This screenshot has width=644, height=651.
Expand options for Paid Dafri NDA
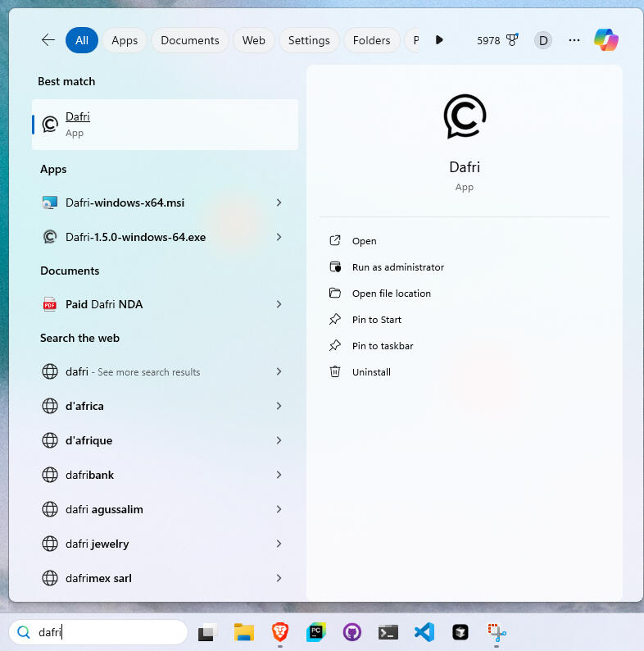coord(279,304)
